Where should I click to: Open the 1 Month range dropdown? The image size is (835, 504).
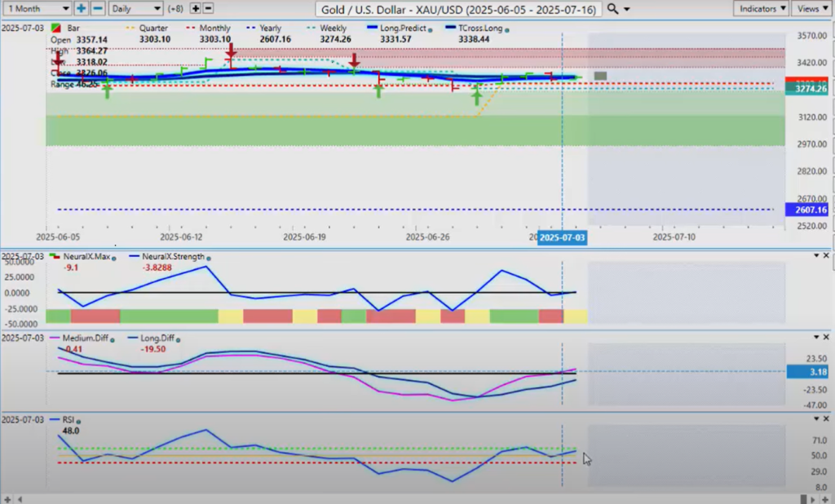click(x=36, y=8)
